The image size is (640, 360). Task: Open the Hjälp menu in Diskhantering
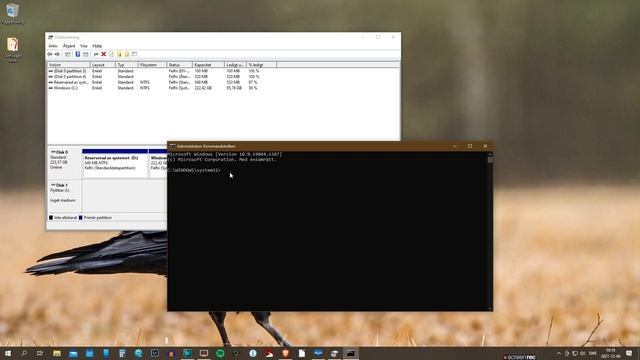[x=97, y=46]
